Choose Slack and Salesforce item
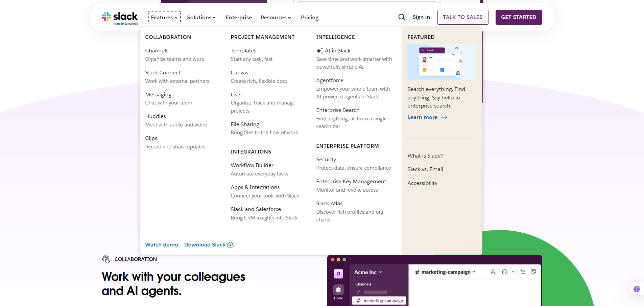The image size is (644, 306). 256,209
